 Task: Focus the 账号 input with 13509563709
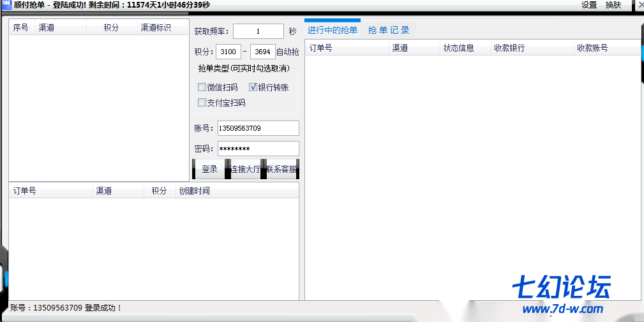tap(258, 128)
